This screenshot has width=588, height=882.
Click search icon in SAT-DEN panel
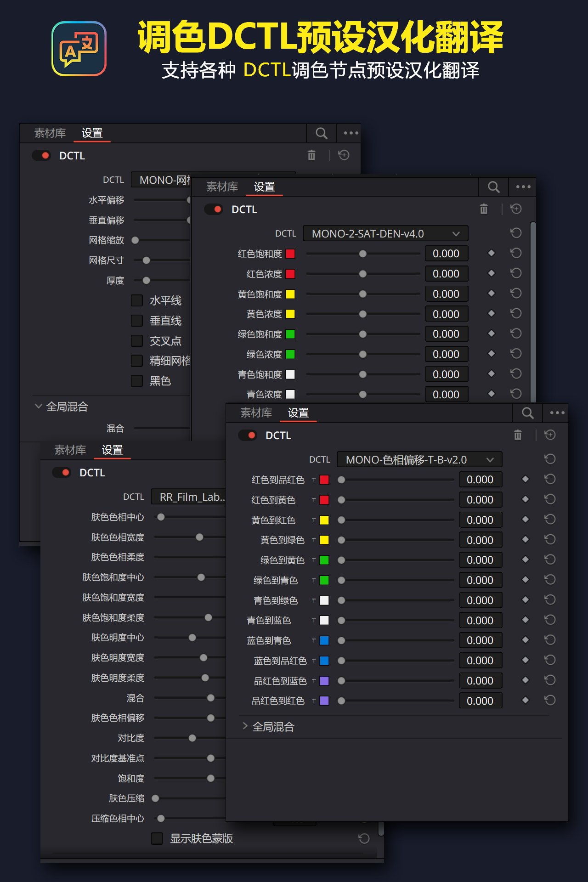coord(494,187)
